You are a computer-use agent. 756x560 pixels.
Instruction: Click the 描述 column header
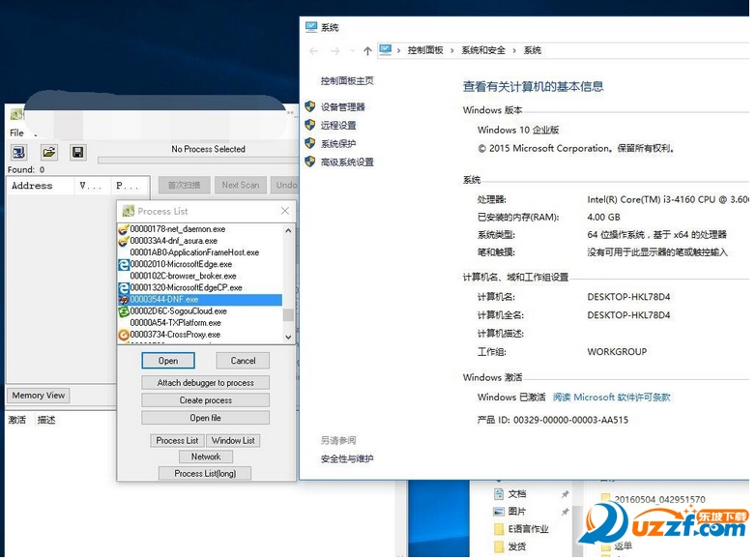[x=46, y=420]
